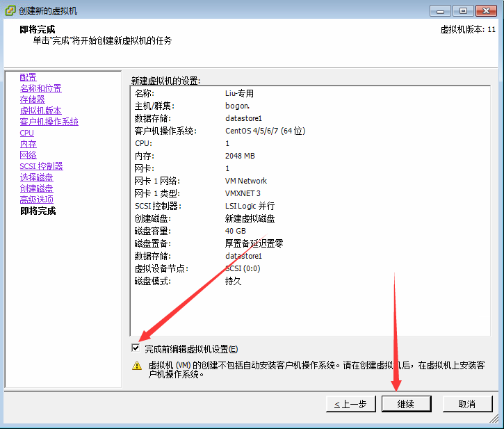Image resolution: width=504 pixels, height=429 pixels.
Task: Open the 内存 step link
Action: 29,144
